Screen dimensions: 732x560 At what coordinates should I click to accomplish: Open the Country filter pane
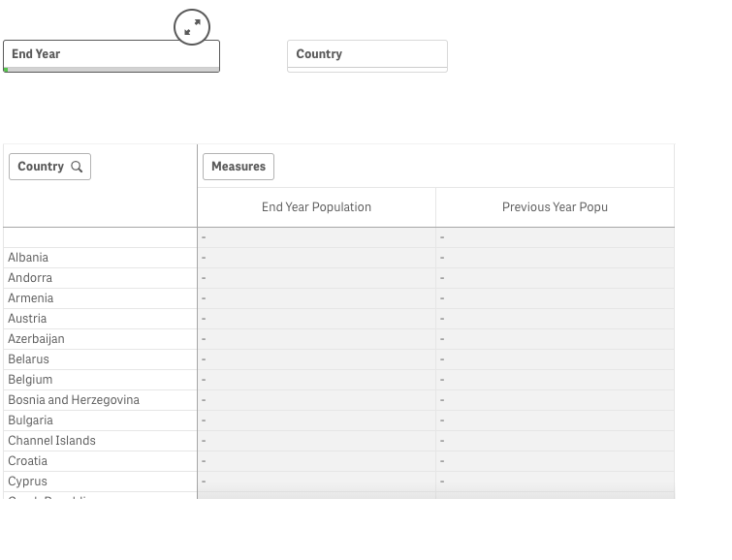click(x=366, y=55)
